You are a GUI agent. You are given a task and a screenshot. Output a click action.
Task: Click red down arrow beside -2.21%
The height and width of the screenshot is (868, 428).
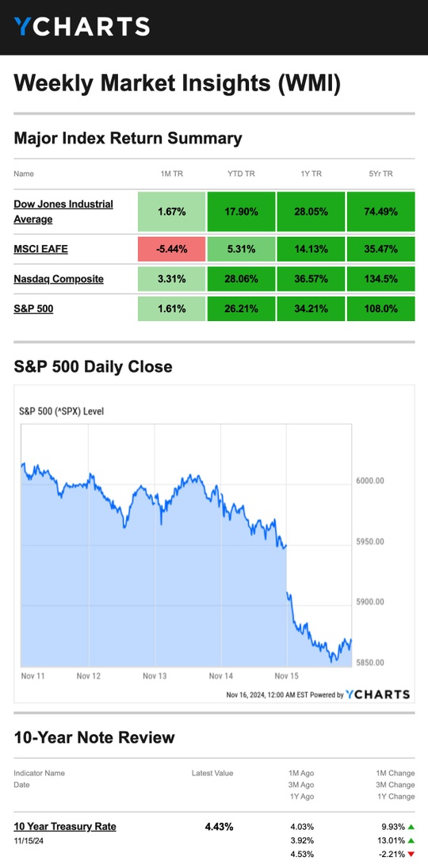coord(411,855)
